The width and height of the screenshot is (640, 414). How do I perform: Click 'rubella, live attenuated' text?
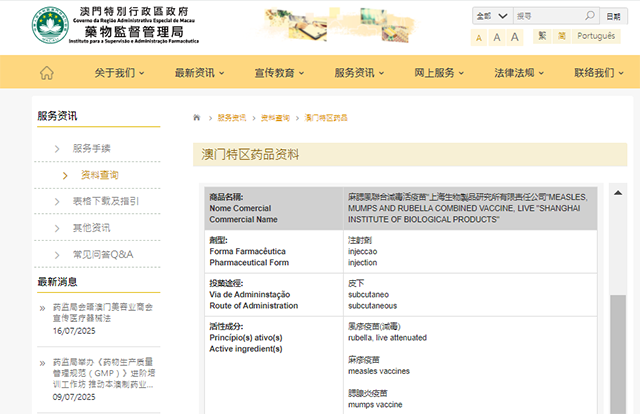click(387, 338)
